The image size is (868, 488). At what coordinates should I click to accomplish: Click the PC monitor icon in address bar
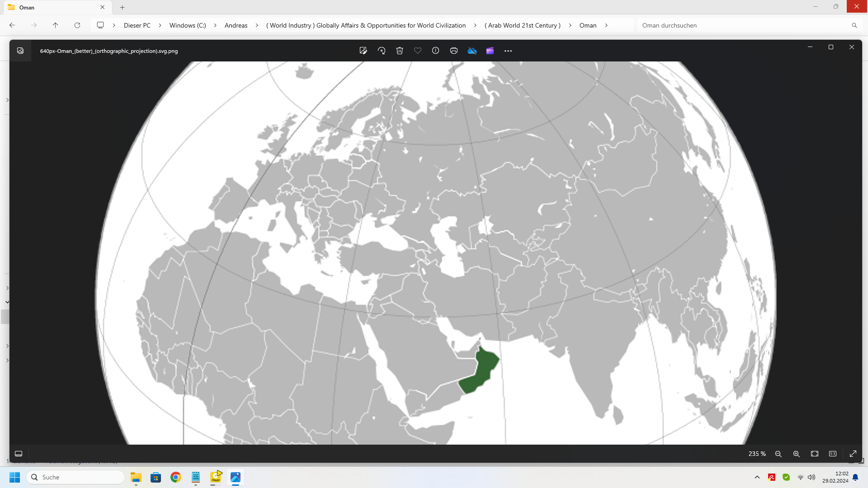click(100, 25)
